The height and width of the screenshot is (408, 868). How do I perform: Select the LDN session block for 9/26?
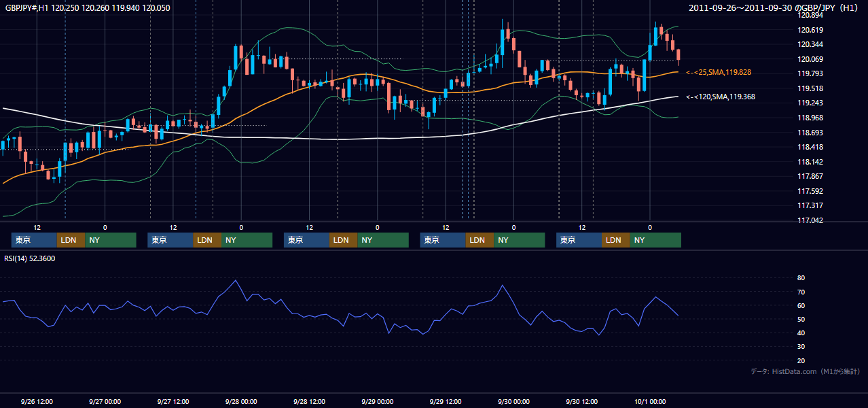71,240
